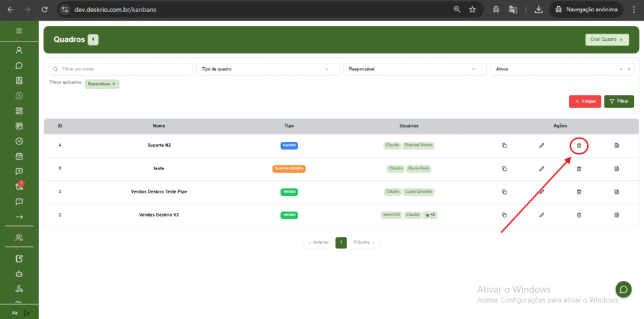The width and height of the screenshot is (644, 319).
Task: Open the green chat bubble widget
Action: pos(623,289)
